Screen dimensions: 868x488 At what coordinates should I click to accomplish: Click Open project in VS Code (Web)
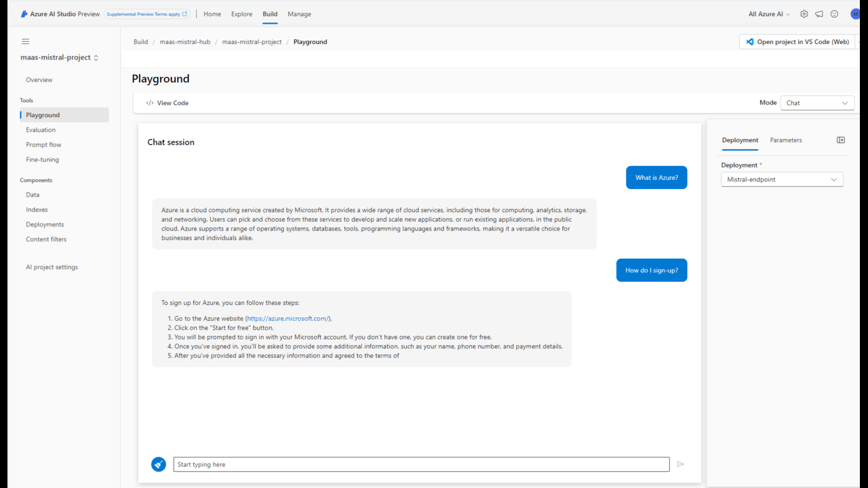tap(797, 42)
